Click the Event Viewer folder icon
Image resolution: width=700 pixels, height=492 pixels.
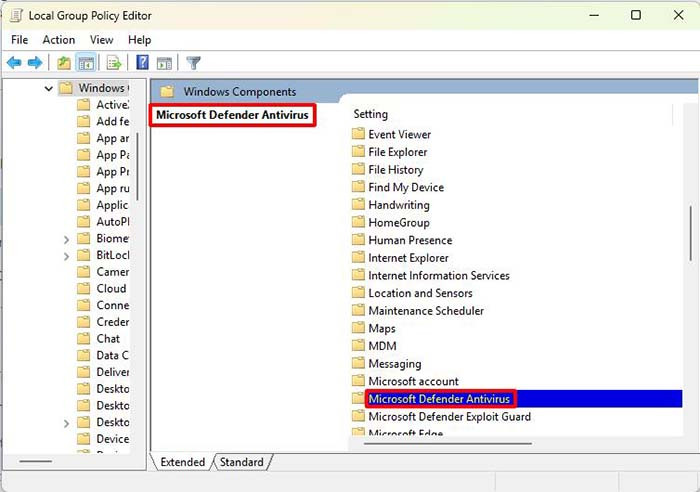click(358, 134)
